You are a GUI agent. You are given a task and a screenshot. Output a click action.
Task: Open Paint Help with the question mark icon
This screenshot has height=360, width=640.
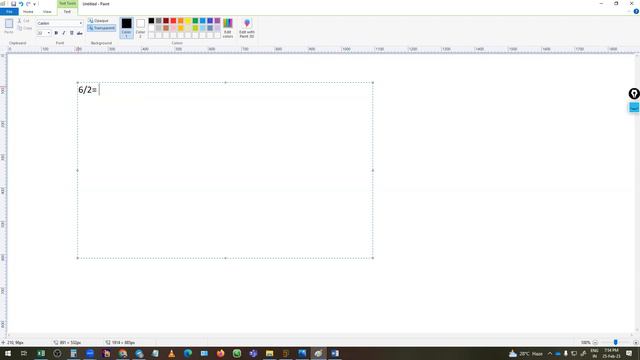click(x=636, y=11)
